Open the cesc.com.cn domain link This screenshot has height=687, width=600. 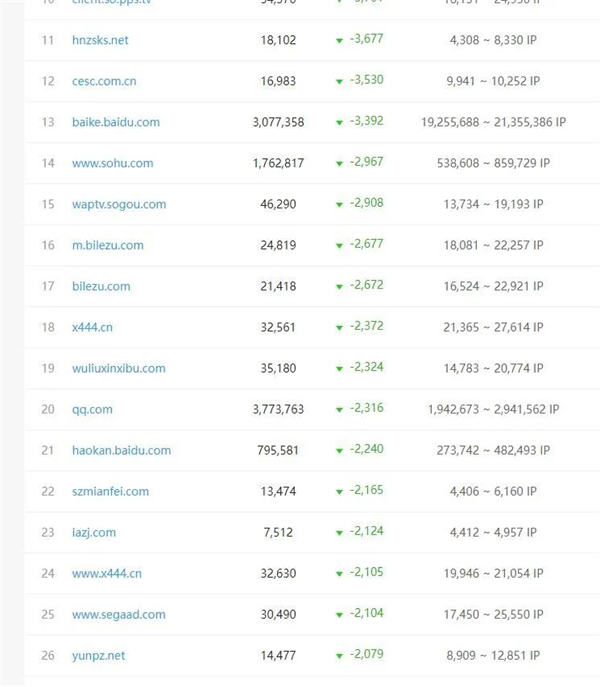(104, 81)
